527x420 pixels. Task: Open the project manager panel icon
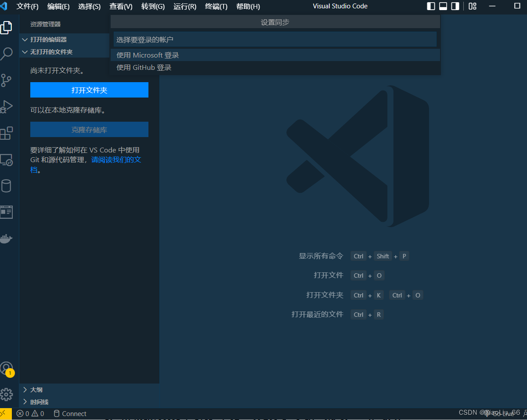click(x=6, y=212)
